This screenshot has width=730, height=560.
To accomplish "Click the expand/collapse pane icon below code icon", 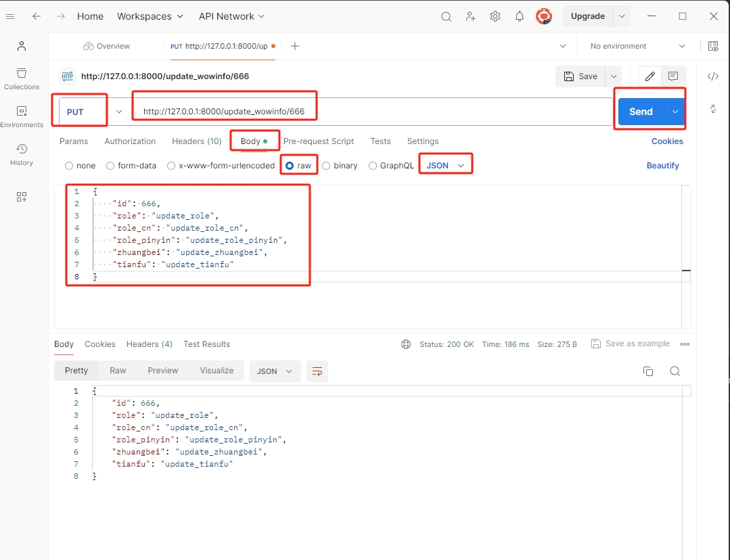I will coord(713,109).
